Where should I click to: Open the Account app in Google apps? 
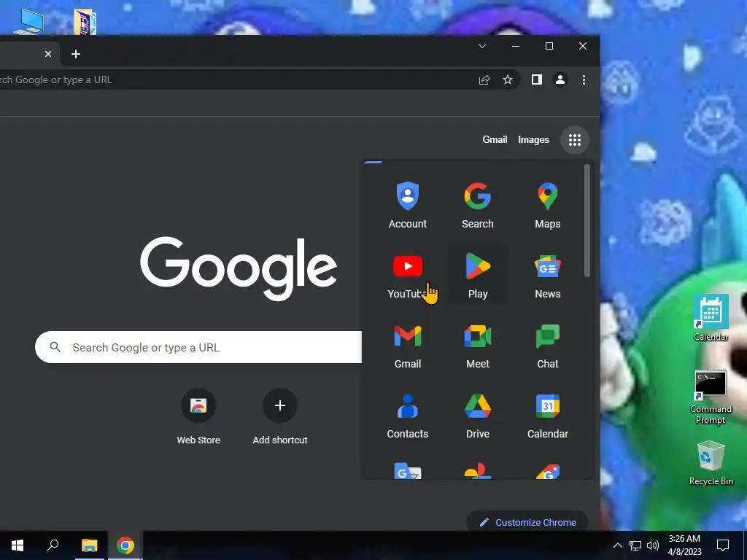tap(407, 205)
